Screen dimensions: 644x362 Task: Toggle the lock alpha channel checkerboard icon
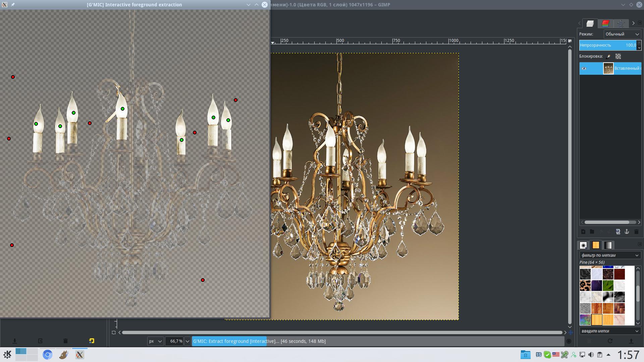(x=618, y=56)
